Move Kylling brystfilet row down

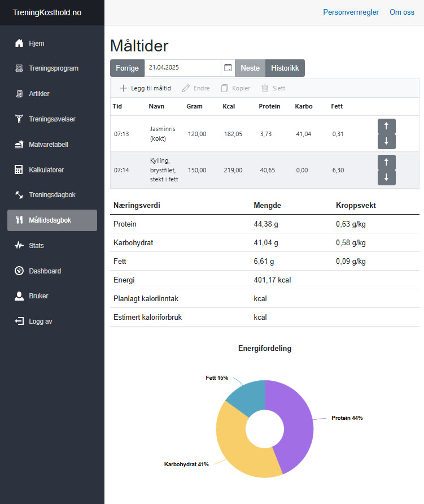click(386, 177)
